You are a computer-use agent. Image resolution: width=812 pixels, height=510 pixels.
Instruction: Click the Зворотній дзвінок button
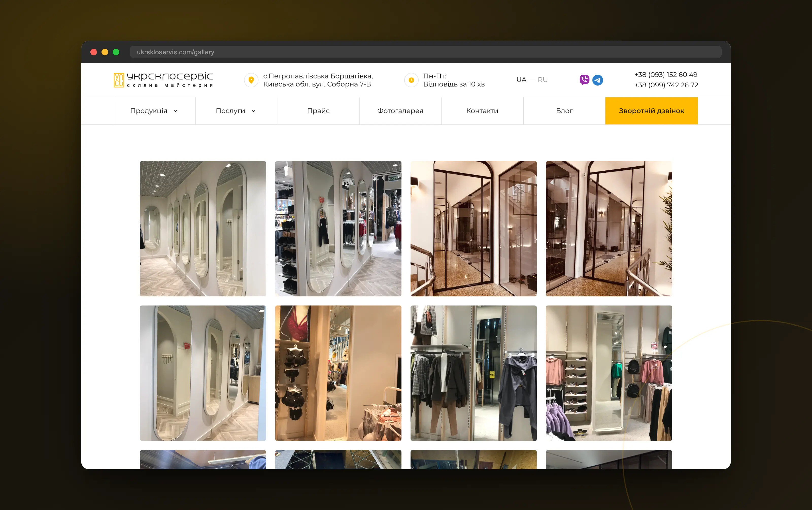pyautogui.click(x=651, y=111)
